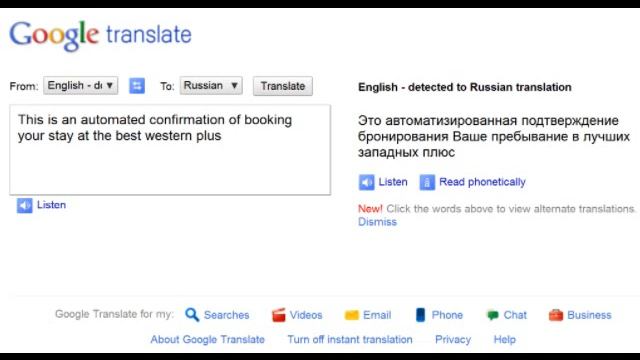Click the Phone icon in footer
Viewport: 640px width, 360px height.
[x=420, y=315]
